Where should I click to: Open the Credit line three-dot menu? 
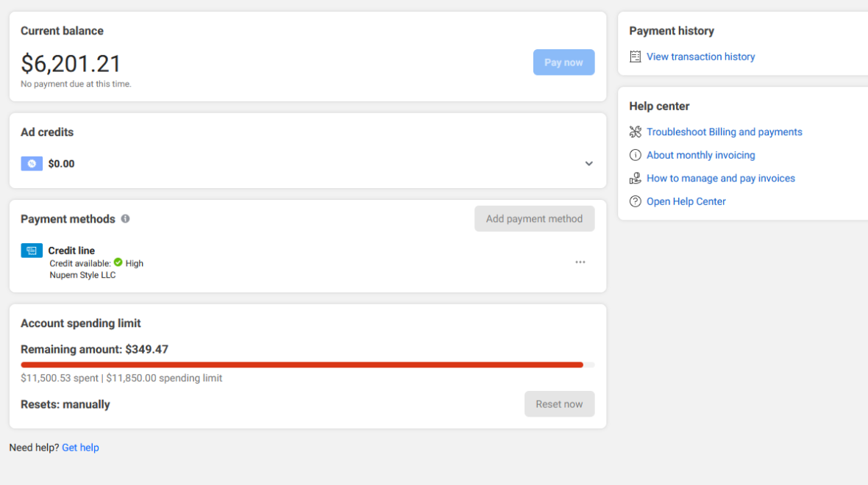coord(580,262)
